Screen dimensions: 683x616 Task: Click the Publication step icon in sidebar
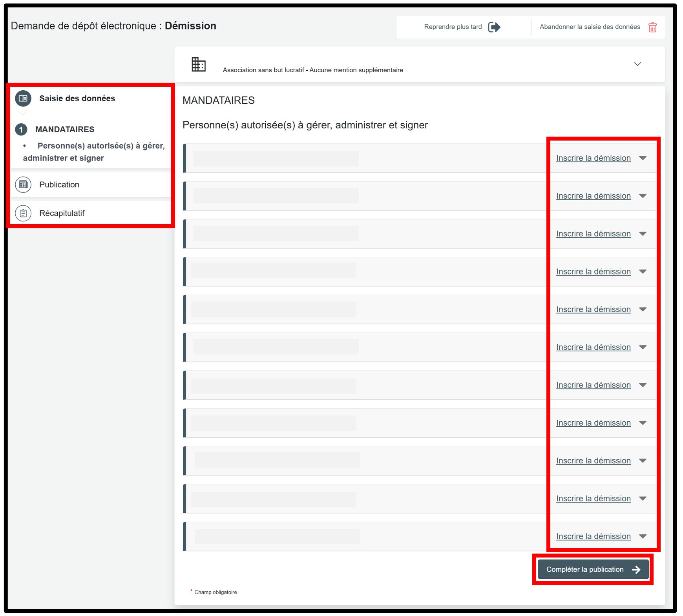click(x=23, y=185)
